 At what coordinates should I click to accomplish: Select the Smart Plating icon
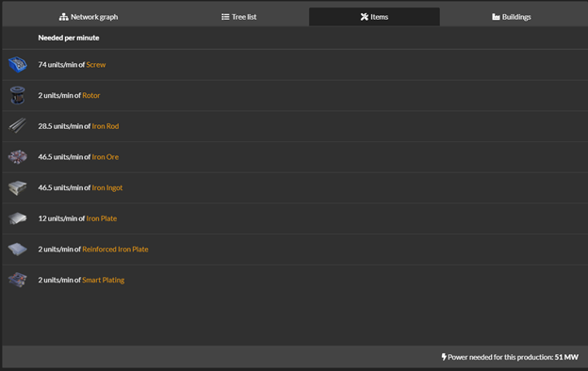click(x=18, y=280)
